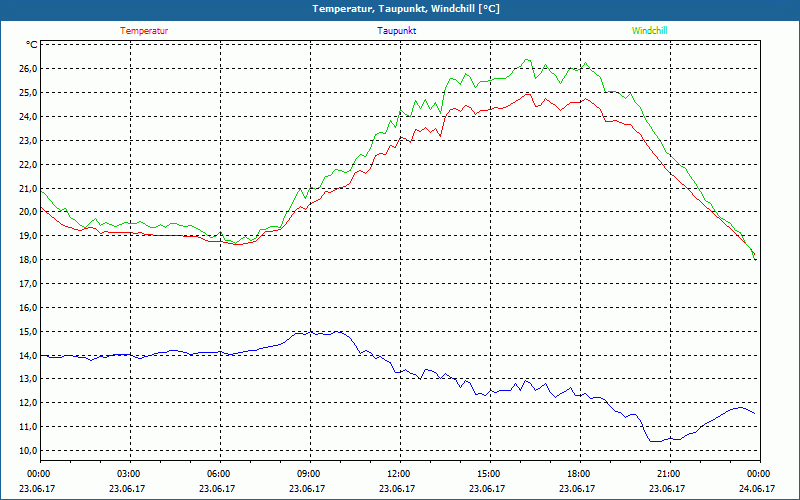
Task: Click the 23.06.17 date under 03:00
Action: click(x=127, y=489)
